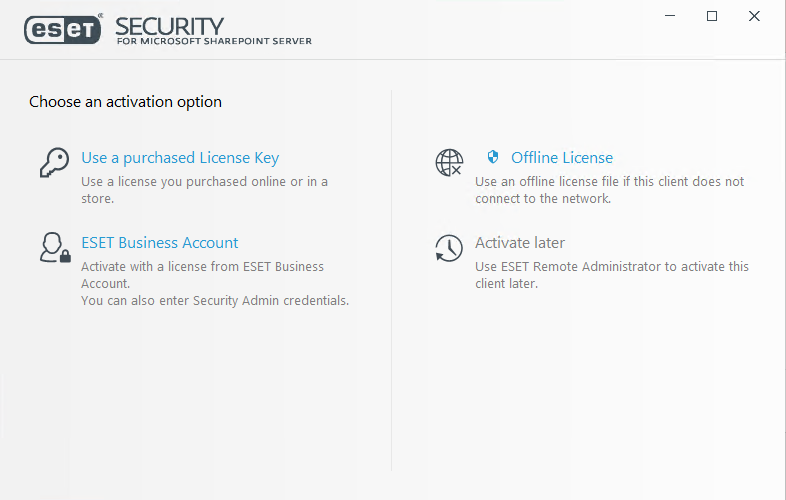Open the Use a purchased License Key option
This screenshot has width=786, height=500.
coord(180,158)
